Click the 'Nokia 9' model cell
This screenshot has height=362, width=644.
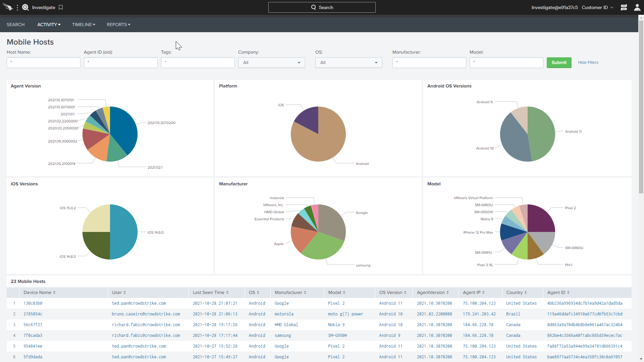point(336,325)
